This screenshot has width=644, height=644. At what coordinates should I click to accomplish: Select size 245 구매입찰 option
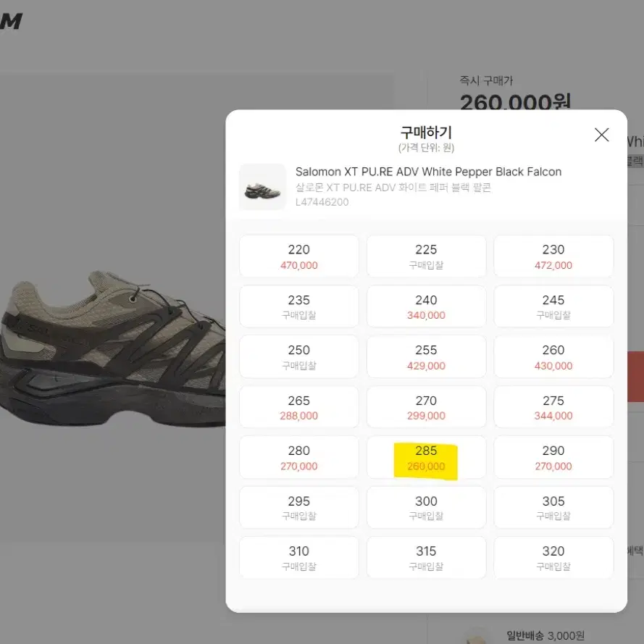click(553, 307)
